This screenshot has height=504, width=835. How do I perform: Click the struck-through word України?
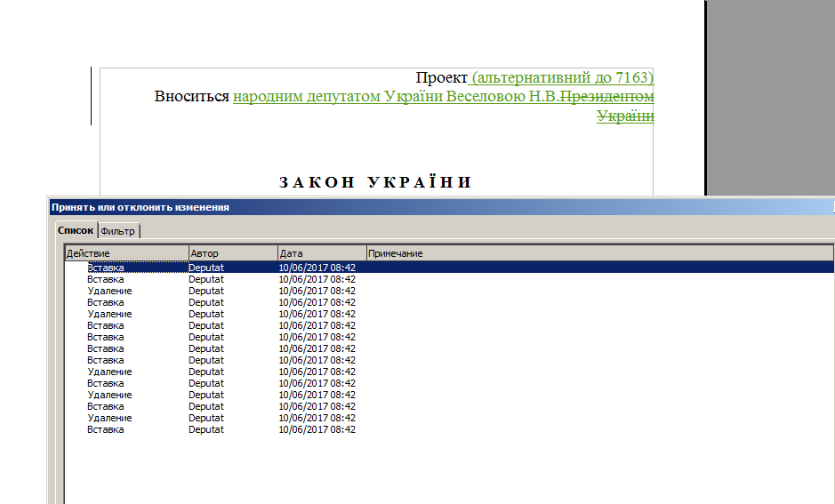coord(625,116)
